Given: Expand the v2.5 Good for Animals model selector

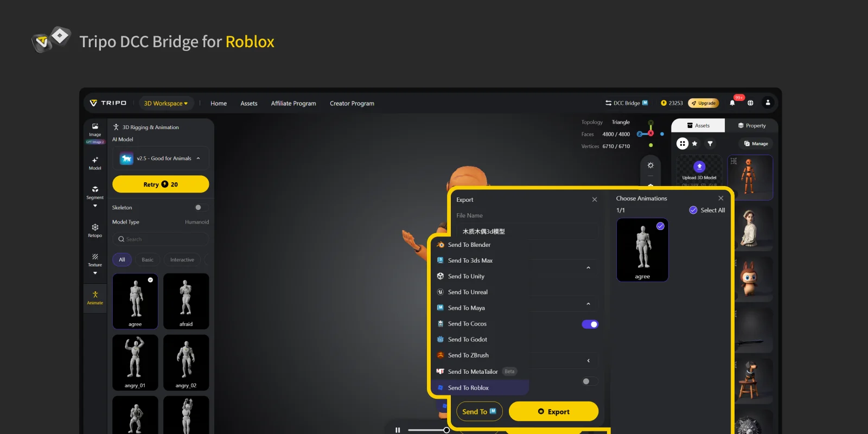Looking at the screenshot, I should point(161,158).
